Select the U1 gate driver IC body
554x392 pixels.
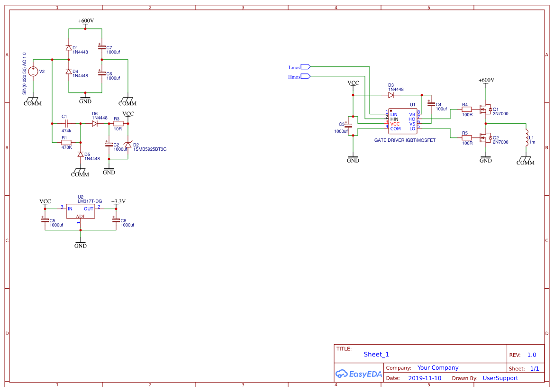(402, 121)
